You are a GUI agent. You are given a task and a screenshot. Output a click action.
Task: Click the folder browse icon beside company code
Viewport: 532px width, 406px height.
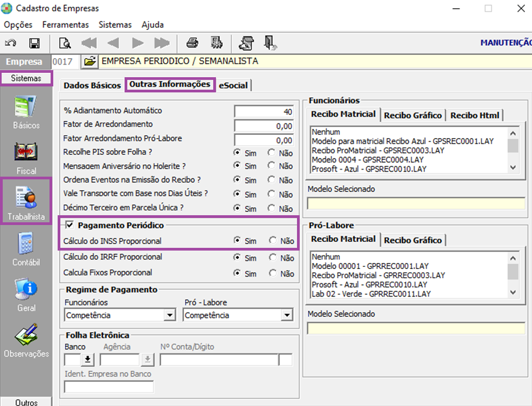pos(90,61)
